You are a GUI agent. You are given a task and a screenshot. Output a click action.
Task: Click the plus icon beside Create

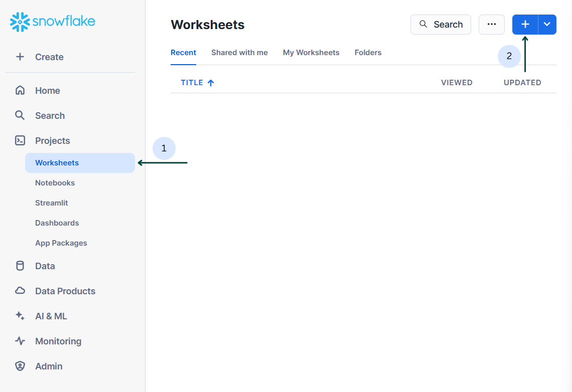click(20, 57)
